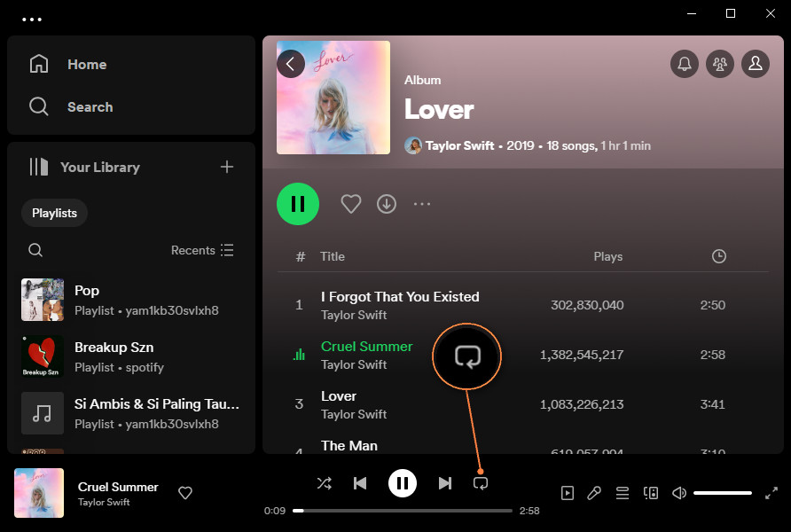This screenshot has height=532, width=791.
Task: Click the Pop playlist cover thumbnail
Action: click(x=43, y=300)
